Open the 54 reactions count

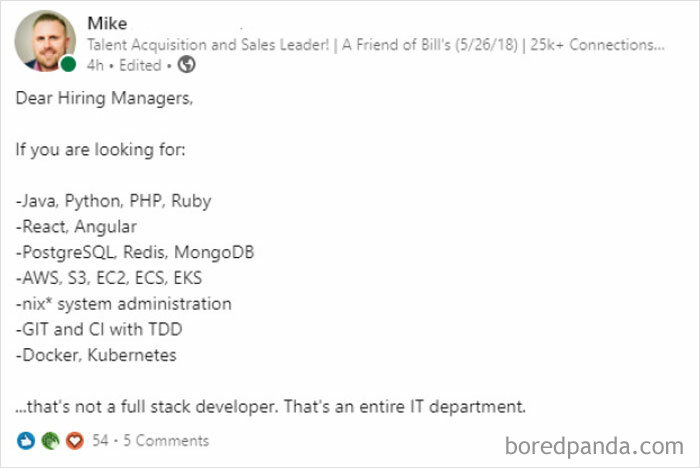100,440
